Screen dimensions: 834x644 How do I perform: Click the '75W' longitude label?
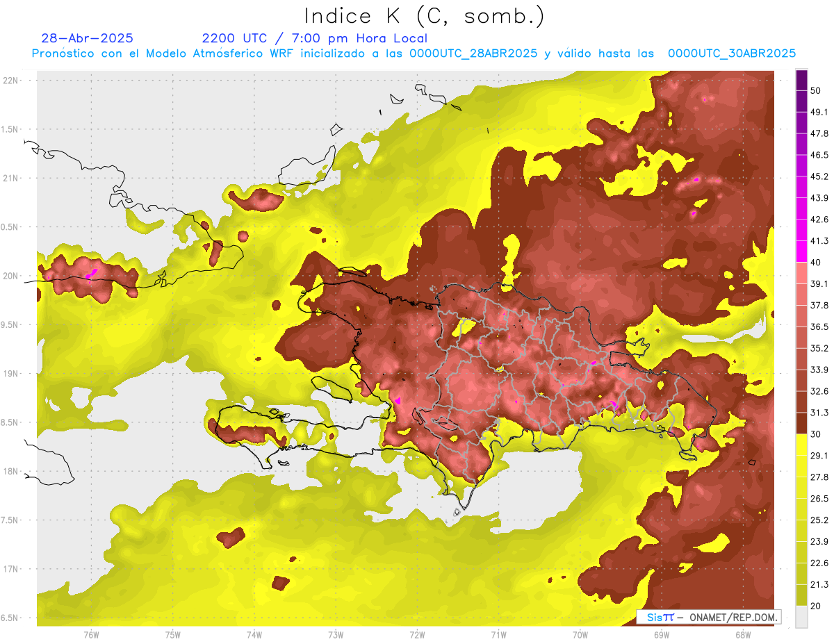pos(172,634)
